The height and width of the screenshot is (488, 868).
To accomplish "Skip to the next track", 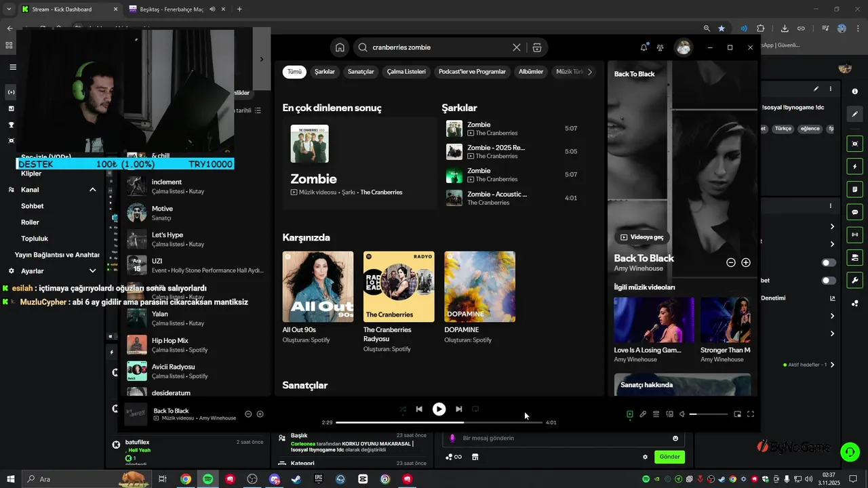I will click(459, 409).
